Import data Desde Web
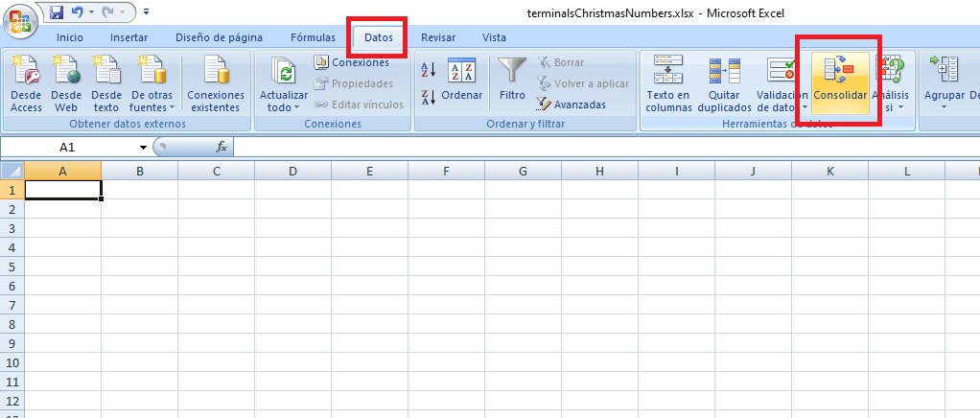This screenshot has width=980, height=418. tap(66, 83)
